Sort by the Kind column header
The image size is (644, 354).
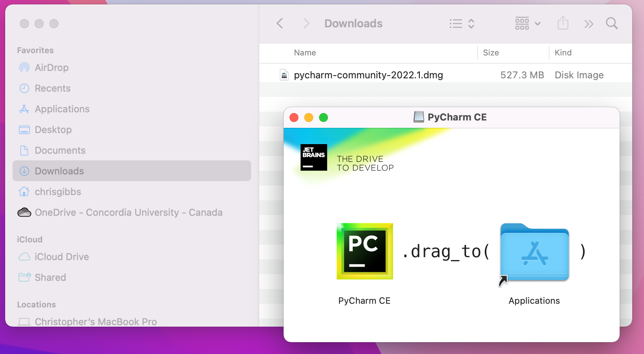(x=563, y=53)
